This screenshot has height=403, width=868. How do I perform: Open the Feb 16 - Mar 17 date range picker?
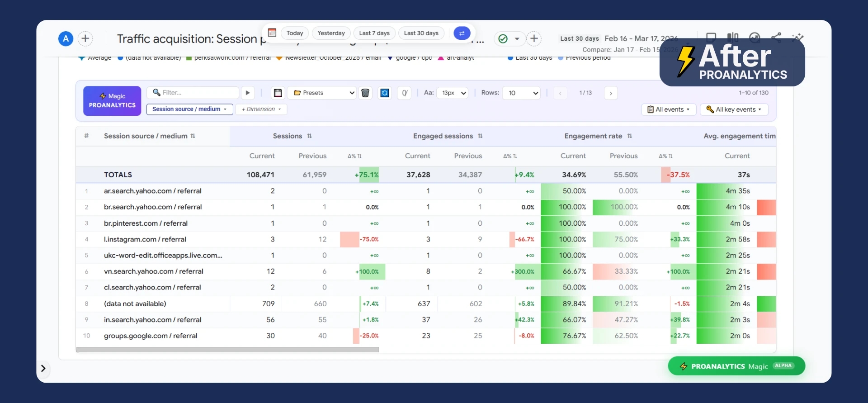[x=641, y=38]
